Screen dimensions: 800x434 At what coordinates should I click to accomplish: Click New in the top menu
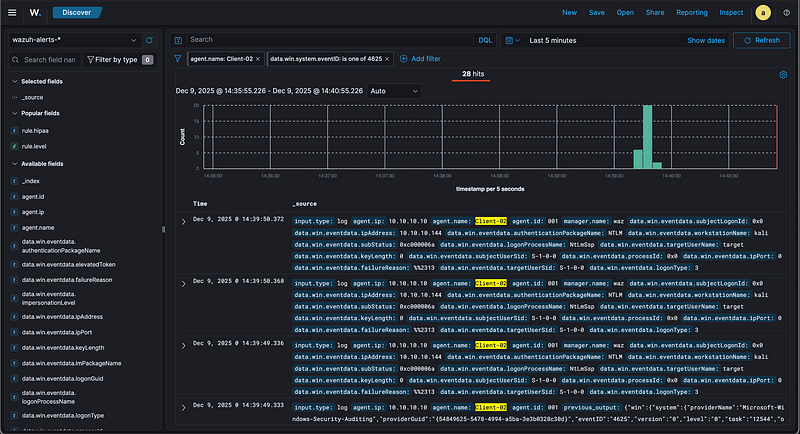[x=569, y=13]
